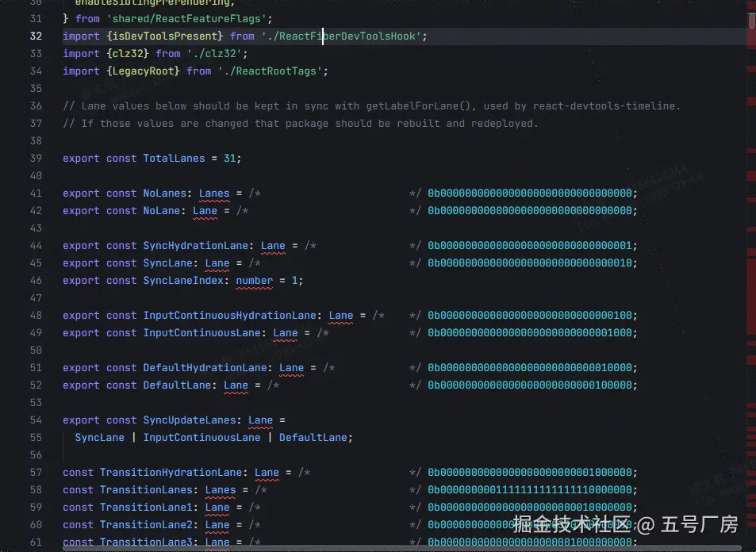The height and width of the screenshot is (552, 756).
Task: Click line number 39 in the gutter
Action: tap(36, 158)
